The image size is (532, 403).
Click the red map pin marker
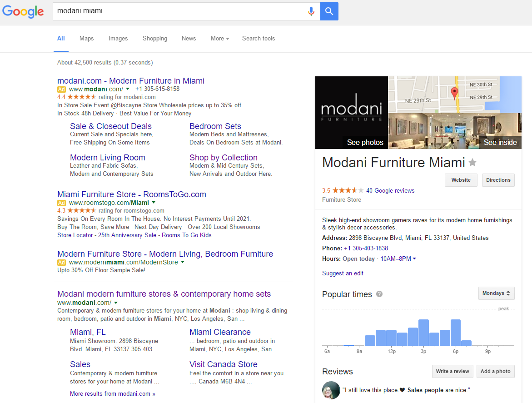click(x=454, y=93)
